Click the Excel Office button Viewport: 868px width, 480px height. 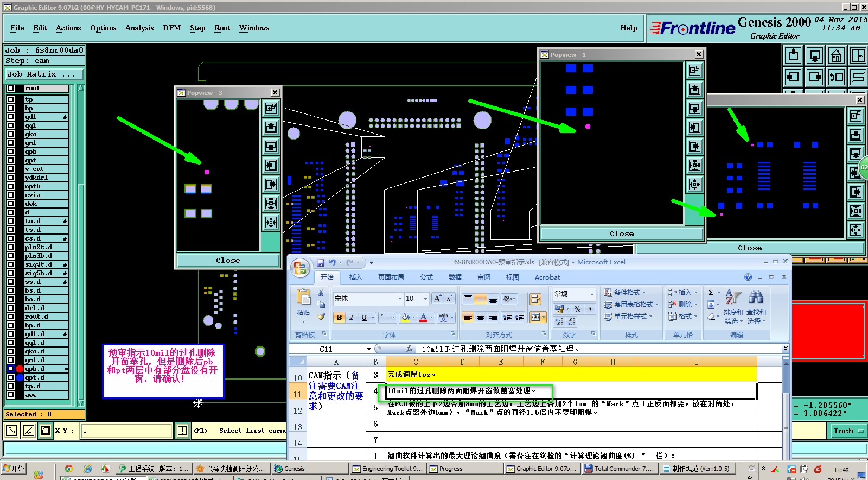[300, 267]
